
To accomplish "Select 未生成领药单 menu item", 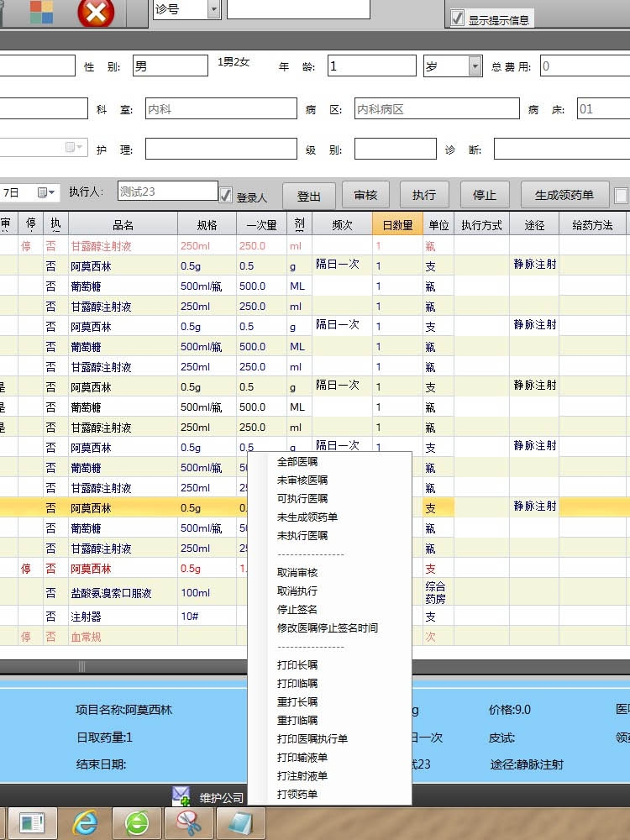I will [307, 517].
